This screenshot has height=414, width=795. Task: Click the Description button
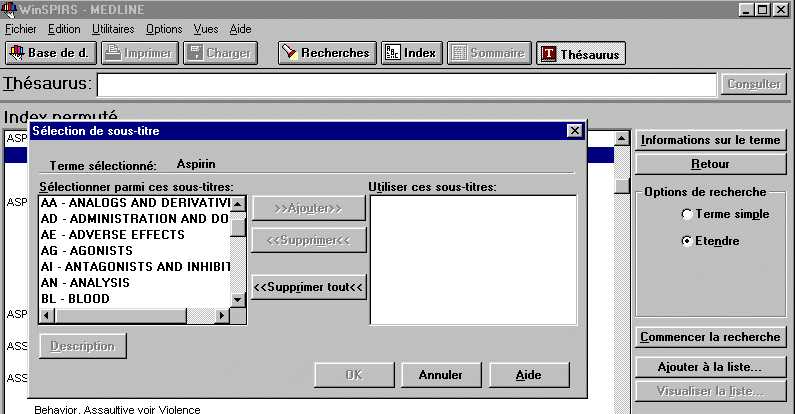pyautogui.click(x=83, y=346)
